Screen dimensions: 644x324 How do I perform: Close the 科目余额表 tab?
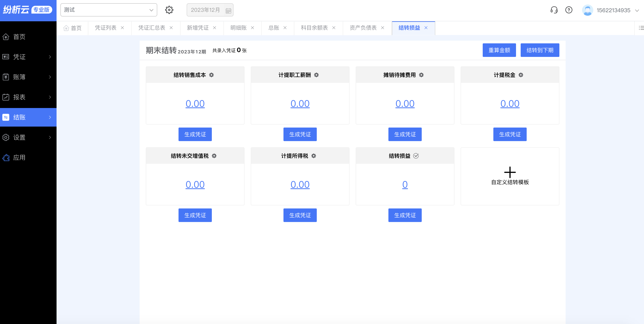pos(334,28)
